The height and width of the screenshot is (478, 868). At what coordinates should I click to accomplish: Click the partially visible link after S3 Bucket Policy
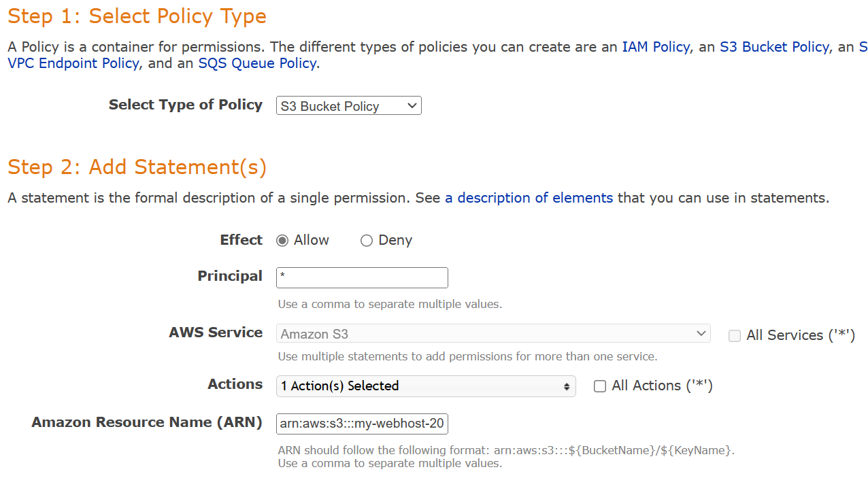tap(863, 47)
